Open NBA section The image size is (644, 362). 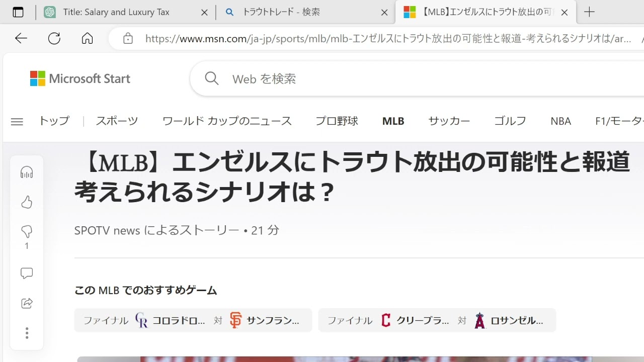coord(561,121)
